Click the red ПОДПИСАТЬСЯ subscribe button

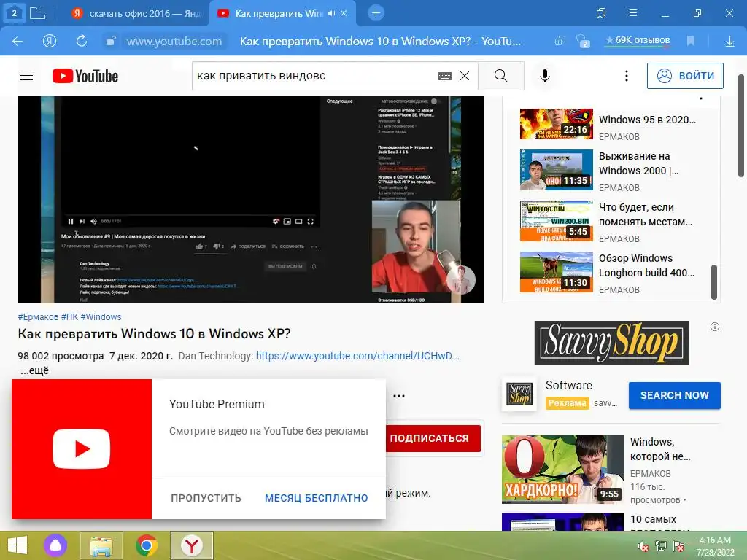(433, 438)
